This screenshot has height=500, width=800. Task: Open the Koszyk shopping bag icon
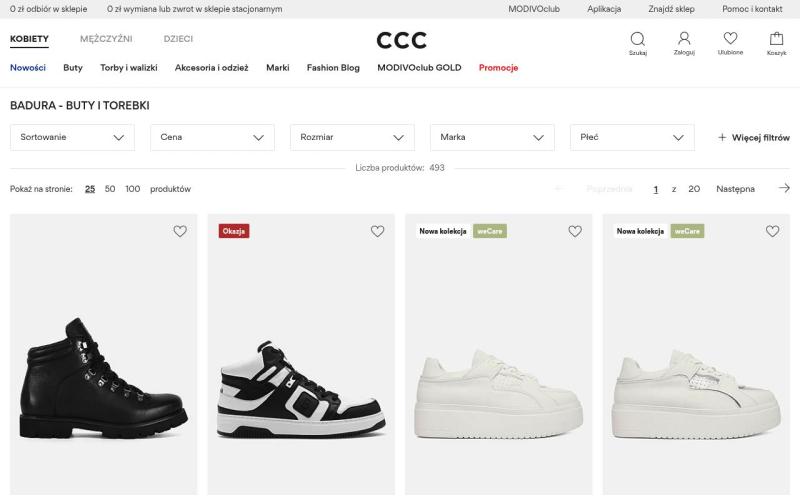pyautogui.click(x=777, y=39)
